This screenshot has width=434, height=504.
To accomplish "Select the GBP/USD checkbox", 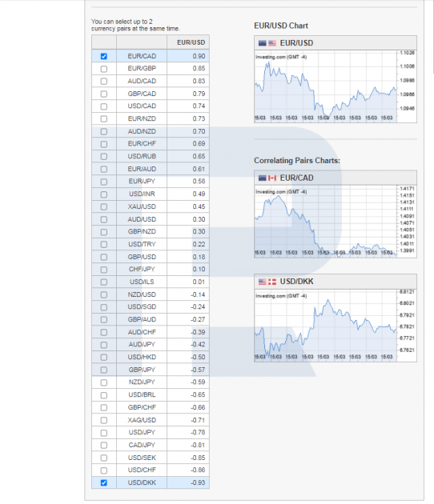I will 103,257.
